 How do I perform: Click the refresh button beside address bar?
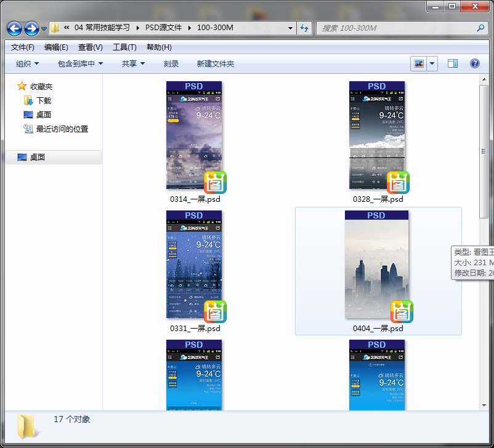[x=304, y=28]
